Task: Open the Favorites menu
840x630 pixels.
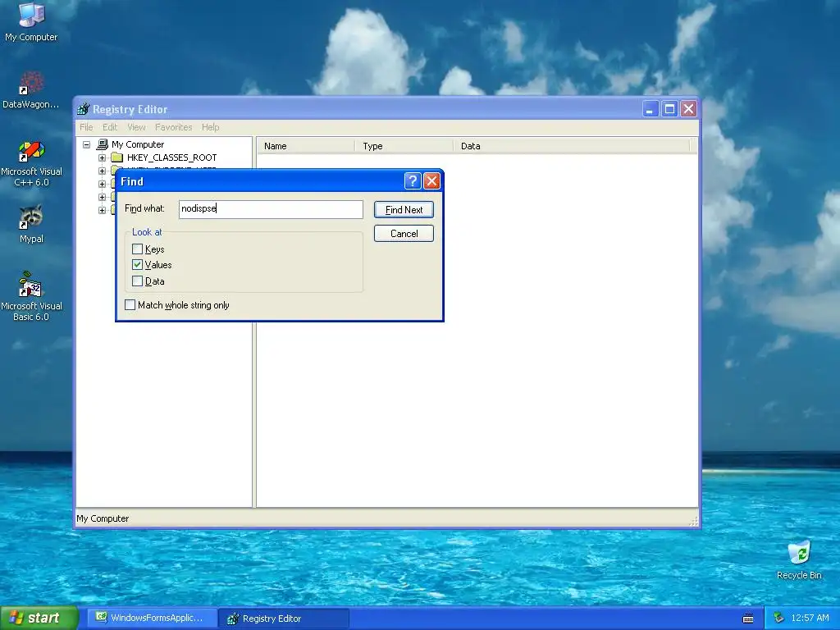Action: (174, 127)
